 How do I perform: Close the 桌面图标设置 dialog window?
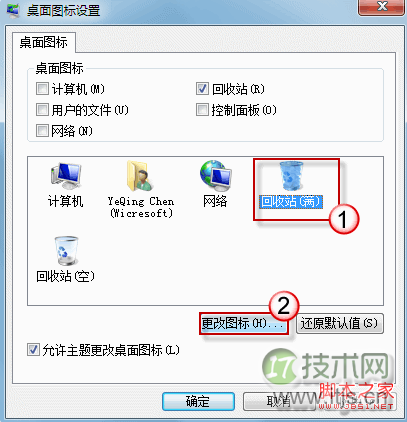pyautogui.click(x=382, y=7)
